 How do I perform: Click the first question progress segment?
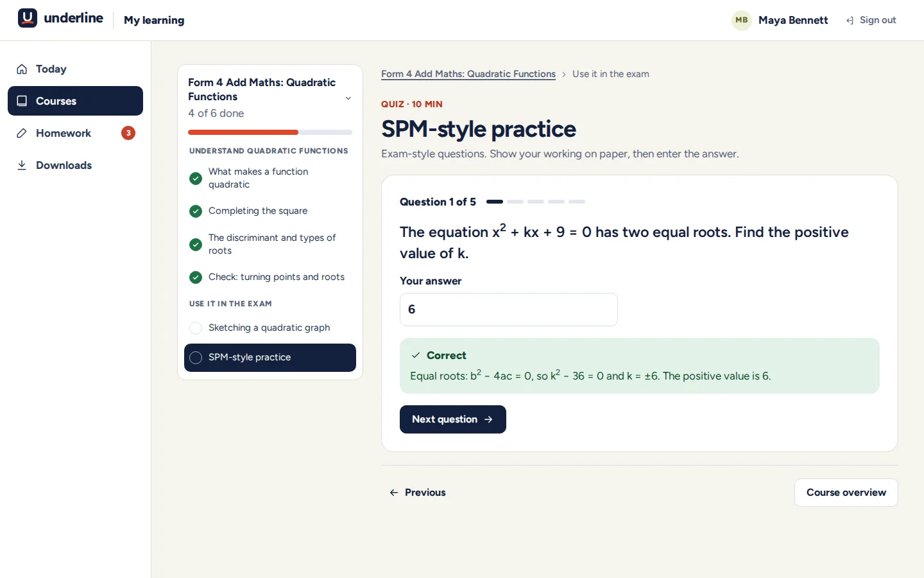click(495, 202)
